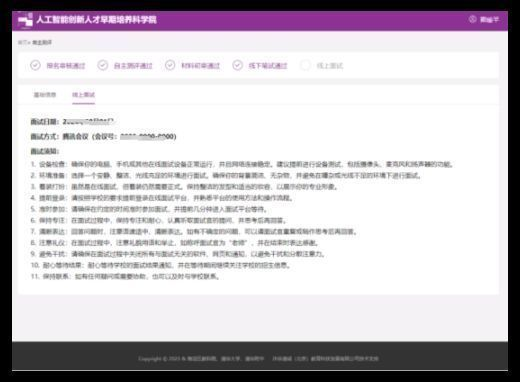Click notice item 8 about 注意礼仪
520x382 pixels.
pyautogui.click(x=175, y=243)
